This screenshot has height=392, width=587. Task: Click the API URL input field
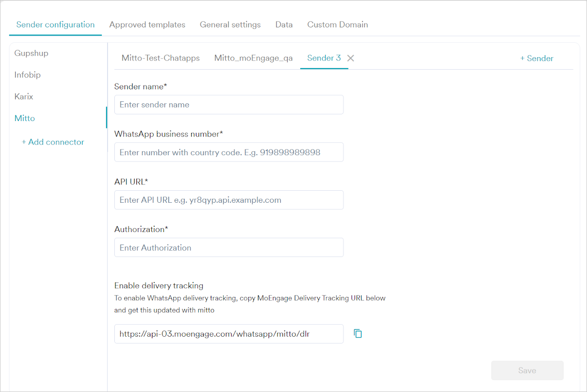(x=229, y=200)
